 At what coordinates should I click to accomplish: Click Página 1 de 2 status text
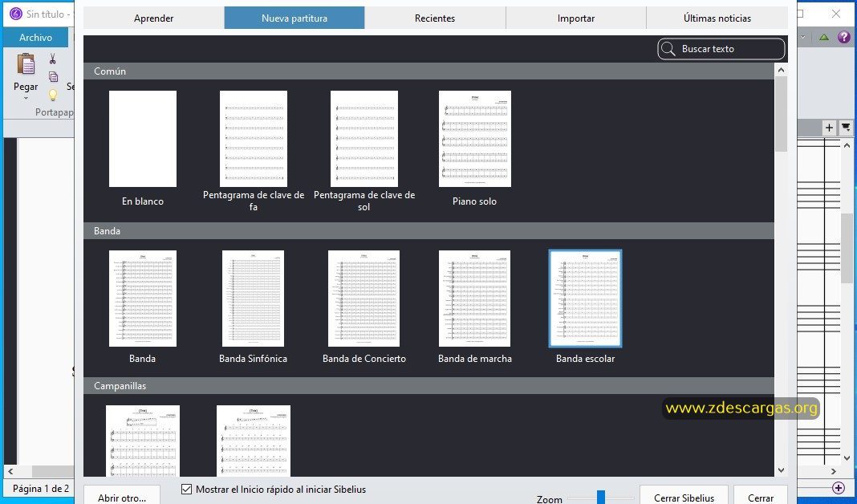[x=41, y=488]
